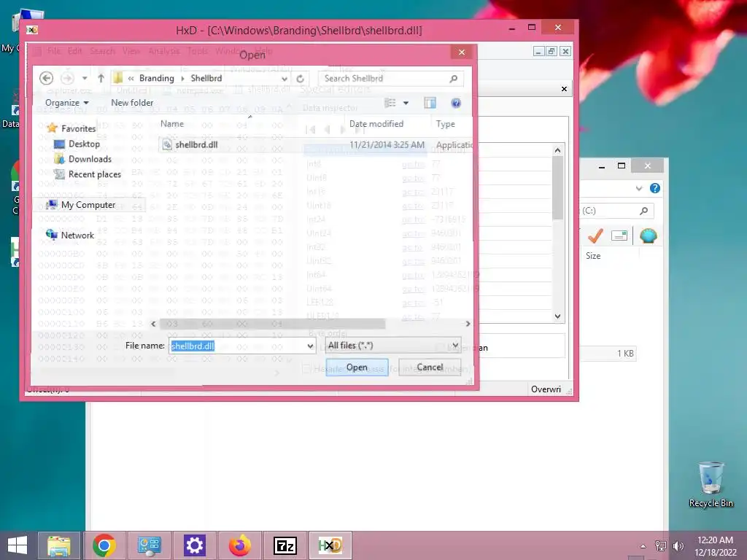Click horizontal scrollbar in file list
Viewport: 747px width, 560px height.
point(272,324)
